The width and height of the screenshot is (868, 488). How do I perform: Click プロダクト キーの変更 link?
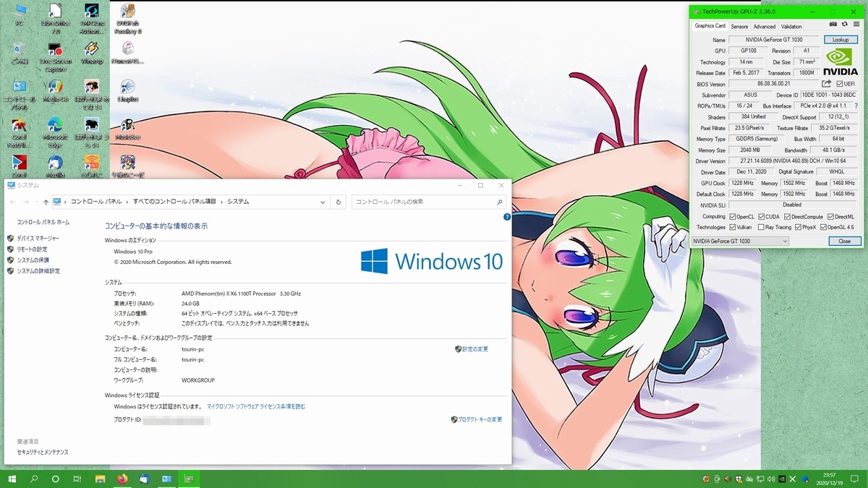pos(480,419)
